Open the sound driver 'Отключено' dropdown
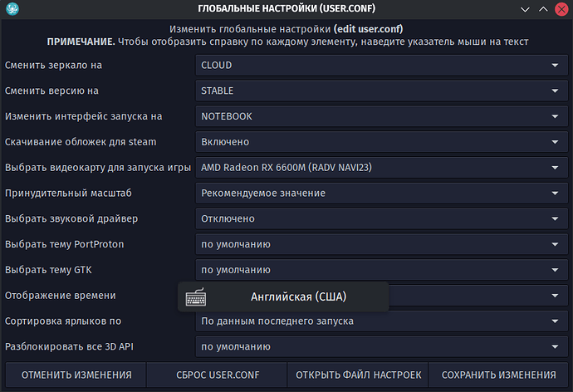 point(381,218)
